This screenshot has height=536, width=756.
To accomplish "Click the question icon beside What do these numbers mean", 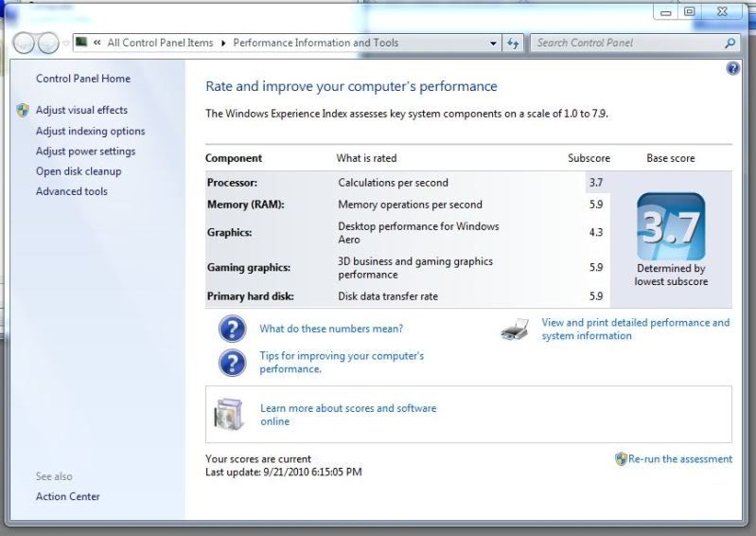I will 233,329.
